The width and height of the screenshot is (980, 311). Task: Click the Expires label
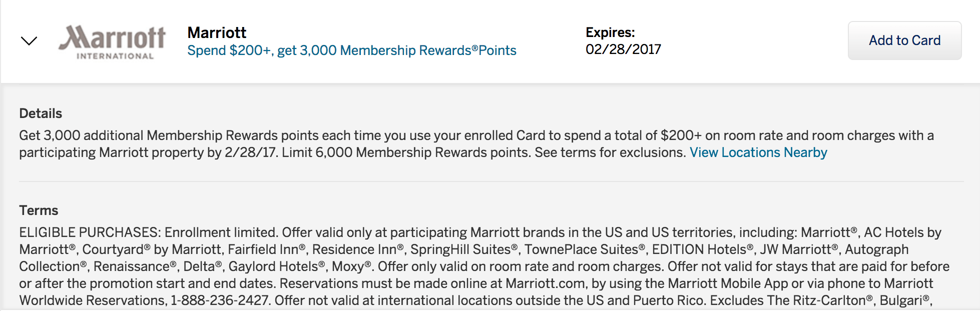pos(610,32)
